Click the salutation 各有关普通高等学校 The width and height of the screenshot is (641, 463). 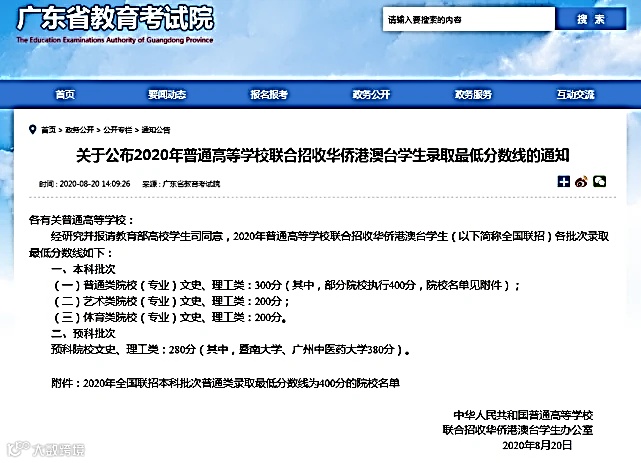pyautogui.click(x=81, y=221)
